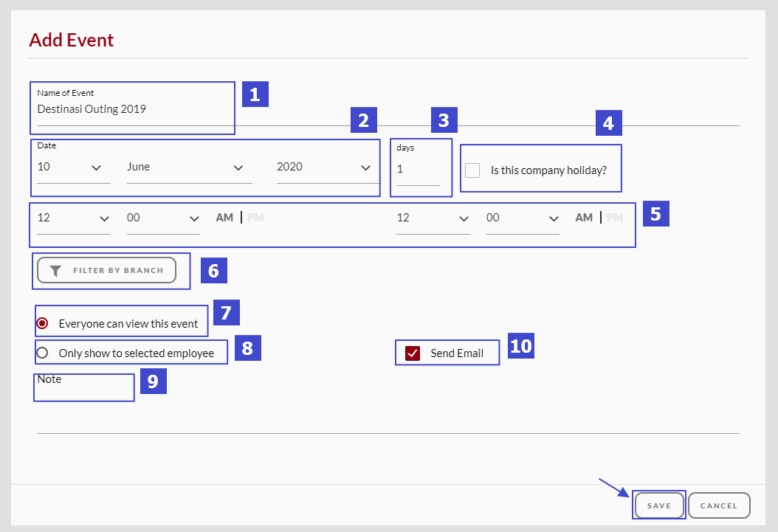Viewport: 778px width, 532px height.
Task: Tick the company holiday checkbox
Action: pyautogui.click(x=472, y=170)
